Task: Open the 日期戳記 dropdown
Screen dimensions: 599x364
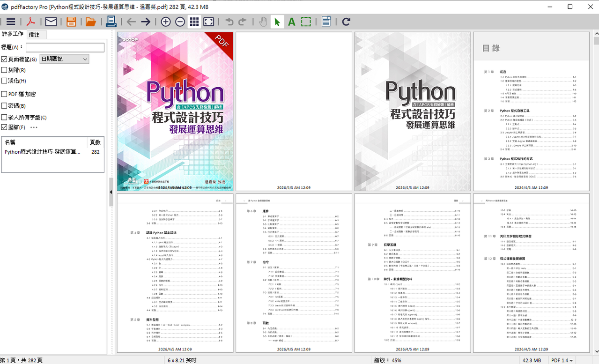Action: pos(65,59)
